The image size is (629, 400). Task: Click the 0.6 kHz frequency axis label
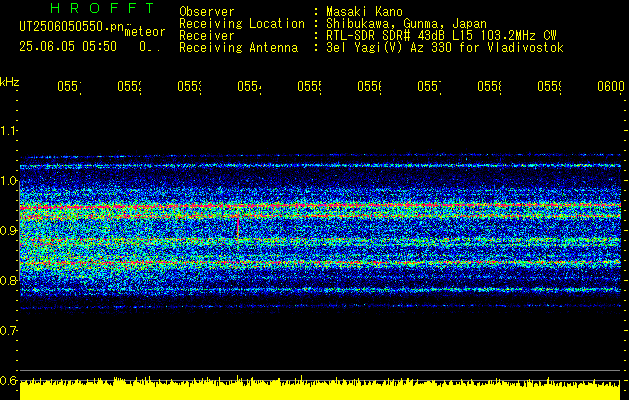pos(8,380)
